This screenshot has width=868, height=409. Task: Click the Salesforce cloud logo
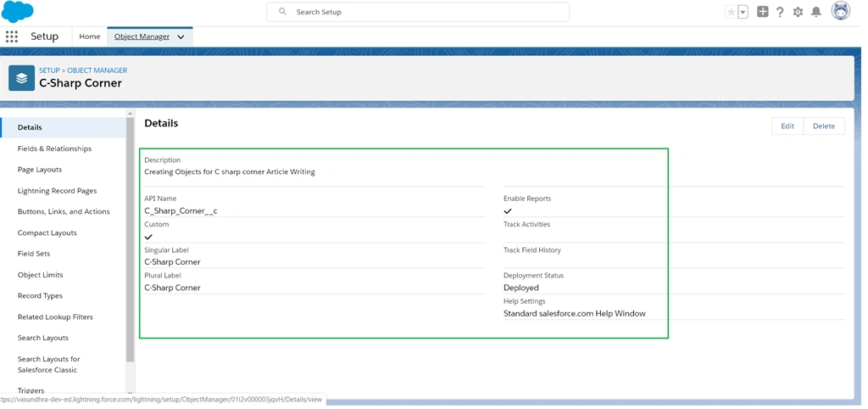point(17,12)
